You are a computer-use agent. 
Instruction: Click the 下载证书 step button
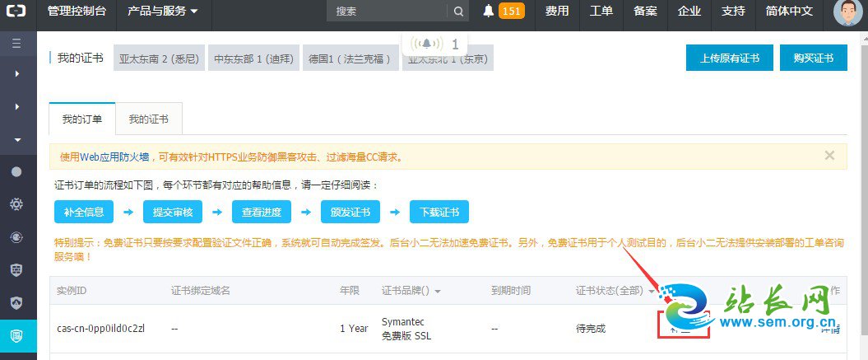coord(439,212)
